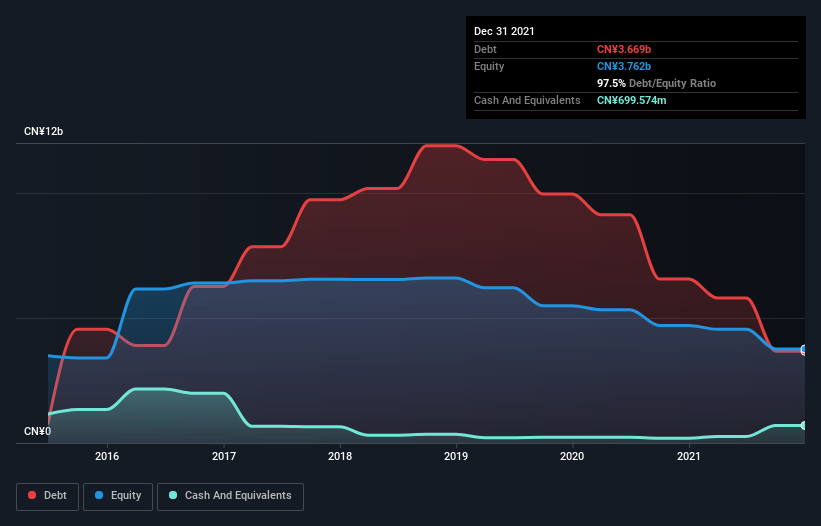
Task: Click the 2019 x-axis label
Action: (x=456, y=456)
